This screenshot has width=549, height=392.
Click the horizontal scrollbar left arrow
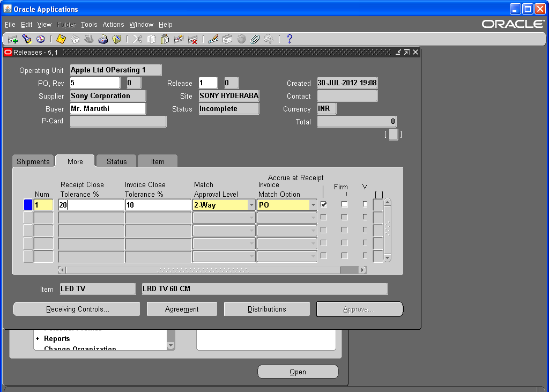(x=62, y=270)
